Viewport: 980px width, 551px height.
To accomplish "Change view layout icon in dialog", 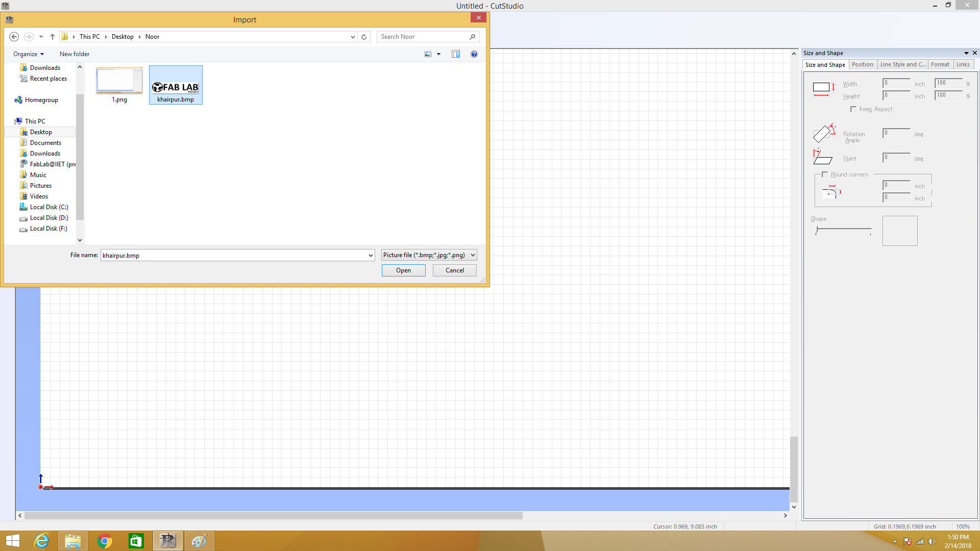I will click(428, 54).
